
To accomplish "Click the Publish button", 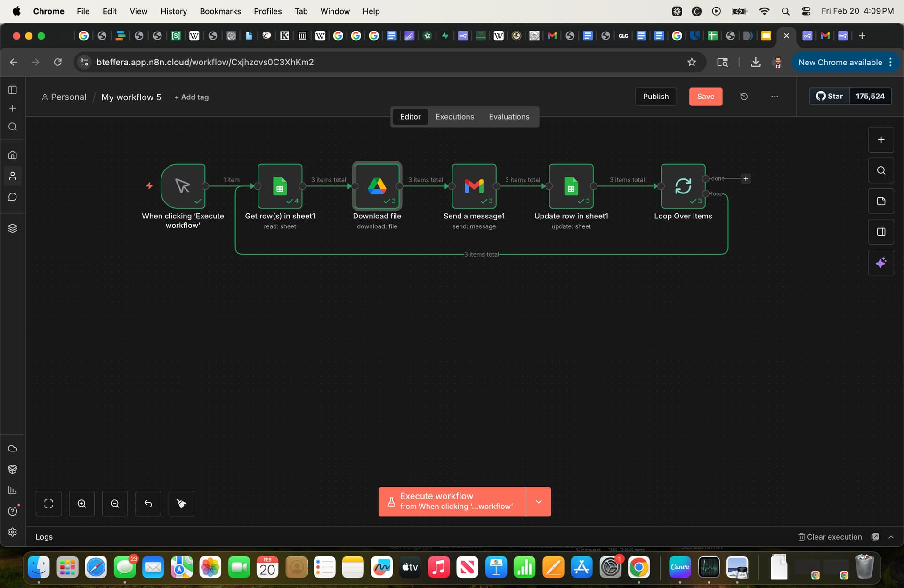I will click(655, 97).
